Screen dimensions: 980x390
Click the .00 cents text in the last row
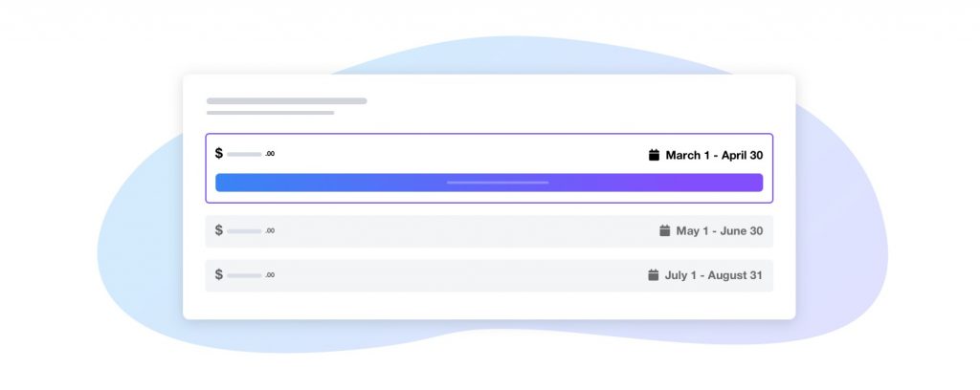pos(270,275)
